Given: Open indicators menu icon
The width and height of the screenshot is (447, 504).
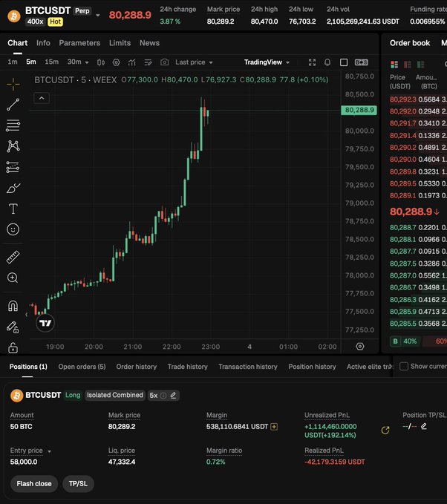Looking at the screenshot, I should 132,62.
